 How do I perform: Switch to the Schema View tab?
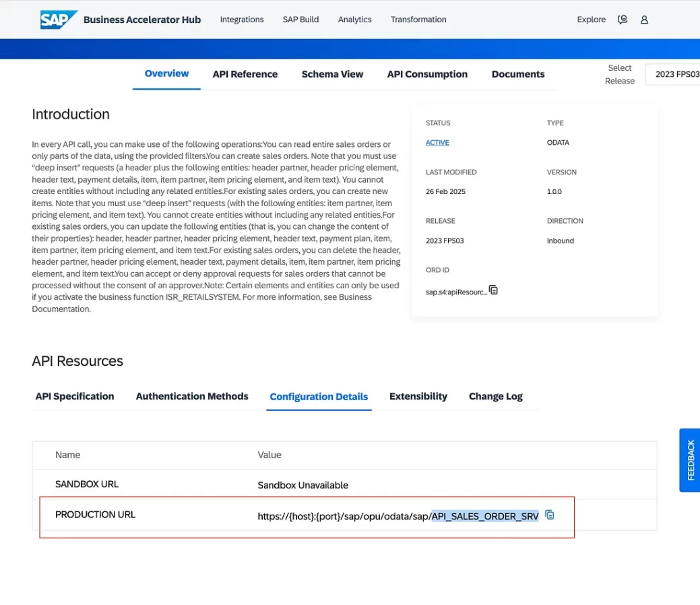click(x=332, y=74)
